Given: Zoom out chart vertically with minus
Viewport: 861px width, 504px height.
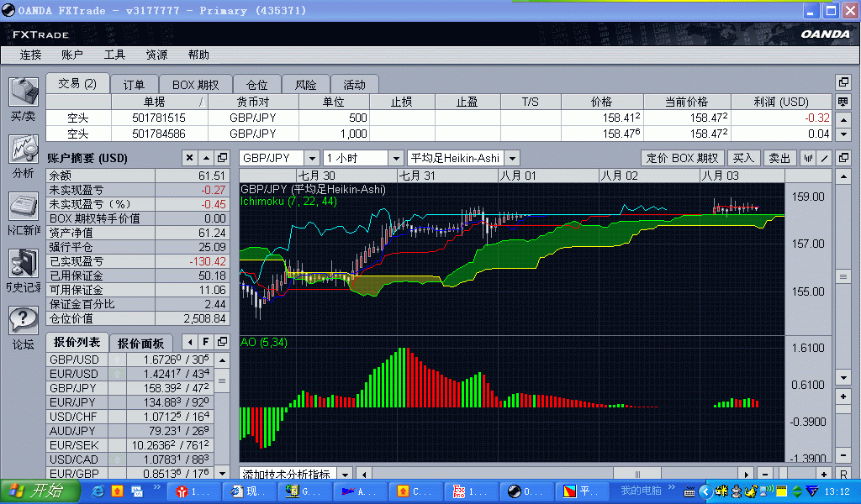Looking at the screenshot, I should coord(843,454).
